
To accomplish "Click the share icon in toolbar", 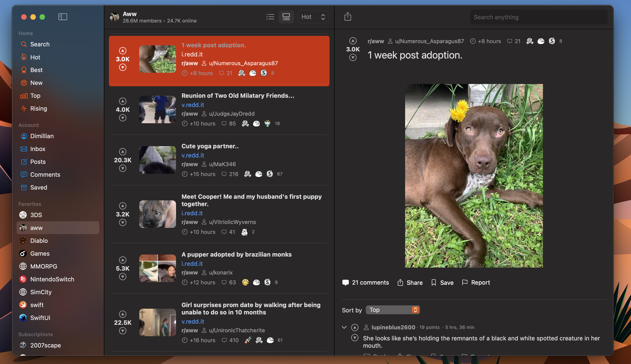I will pyautogui.click(x=348, y=17).
